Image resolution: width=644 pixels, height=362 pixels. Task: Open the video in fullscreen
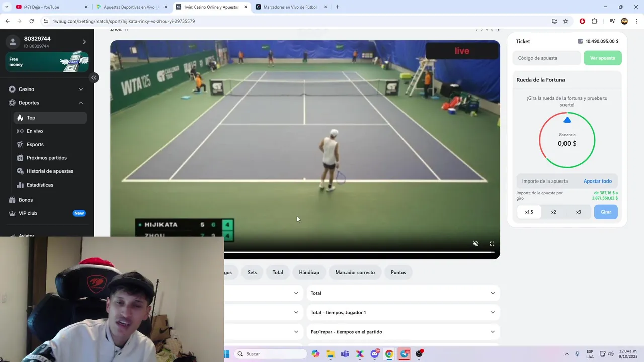(492, 244)
